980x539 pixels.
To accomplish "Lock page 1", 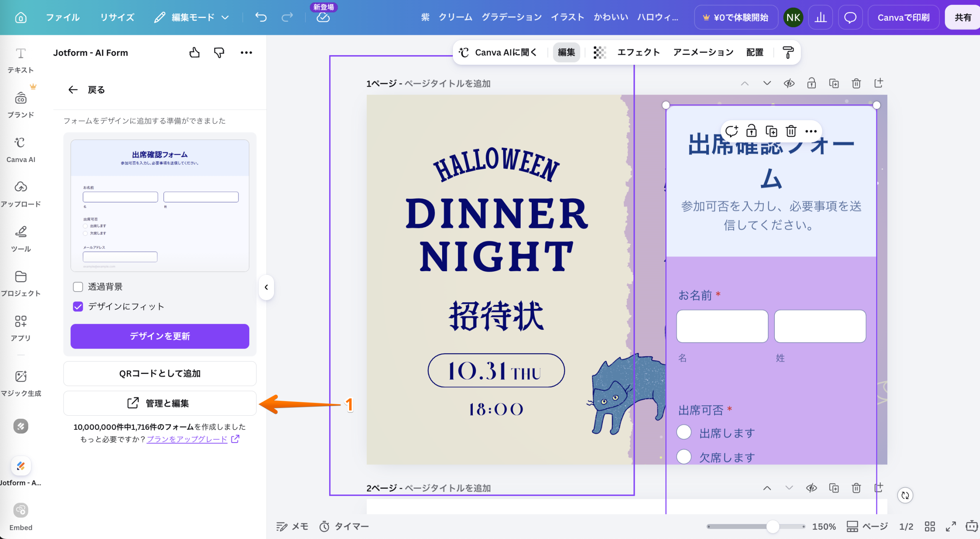I will [812, 83].
